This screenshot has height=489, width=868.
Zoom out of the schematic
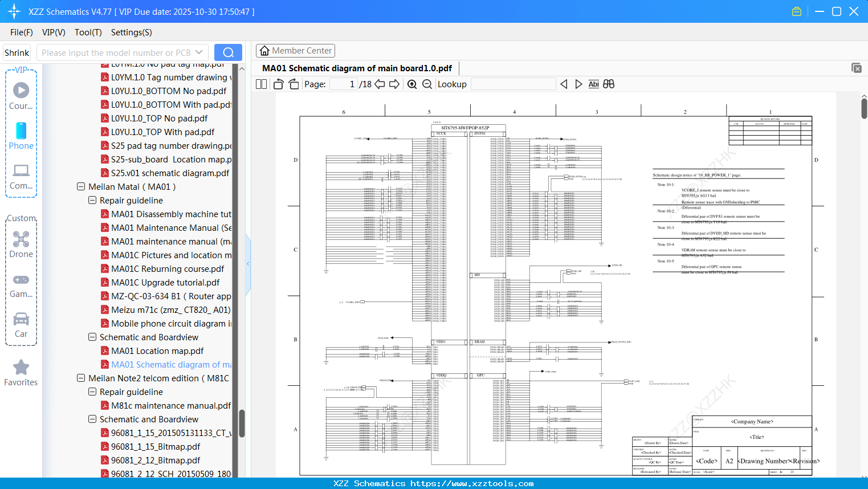pos(427,84)
